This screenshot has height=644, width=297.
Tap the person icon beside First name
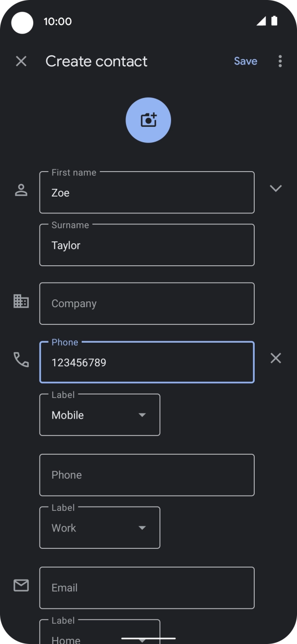coord(21,190)
